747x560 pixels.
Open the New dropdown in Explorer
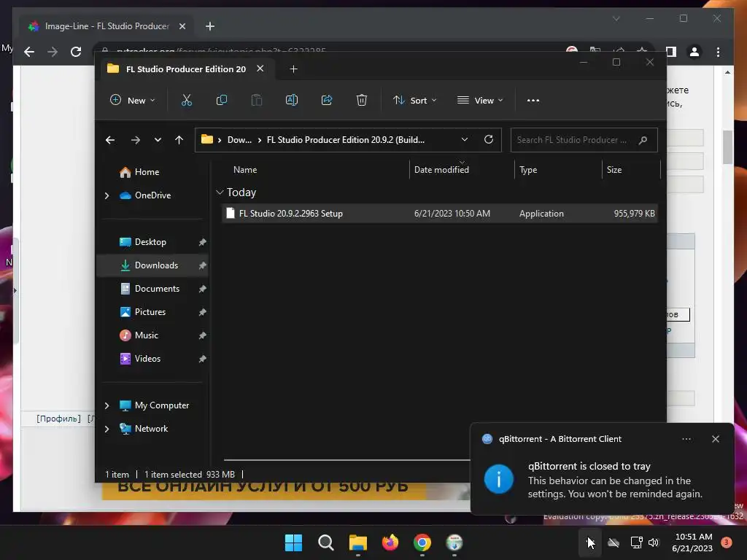[x=133, y=100]
